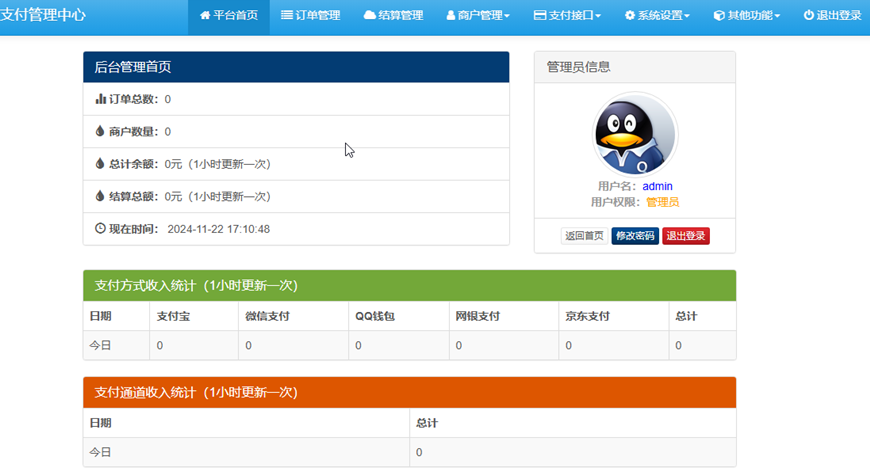Viewport: 870px width, 475px height.
Task: Click the orange 管理员 permission text
Action: (x=662, y=202)
